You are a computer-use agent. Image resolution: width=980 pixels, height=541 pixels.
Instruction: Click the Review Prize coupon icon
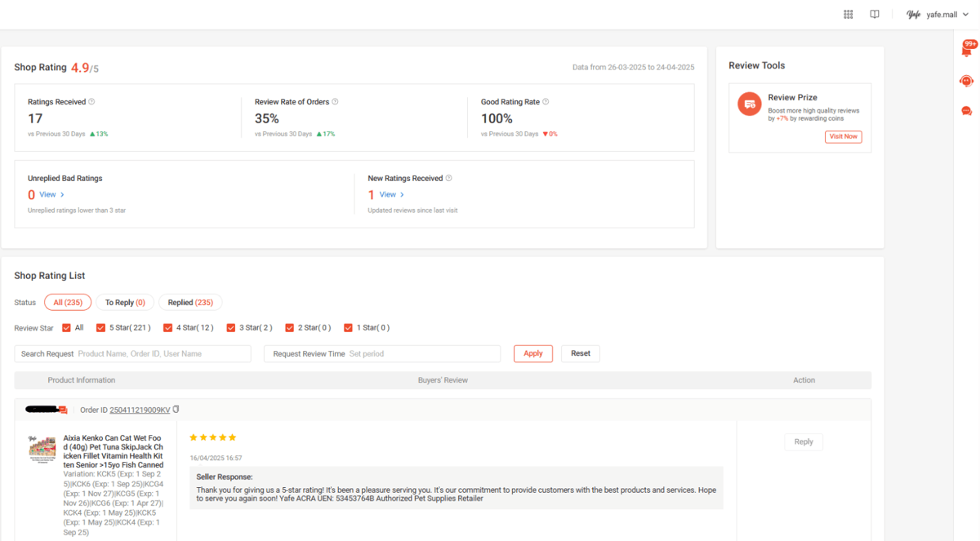click(749, 104)
